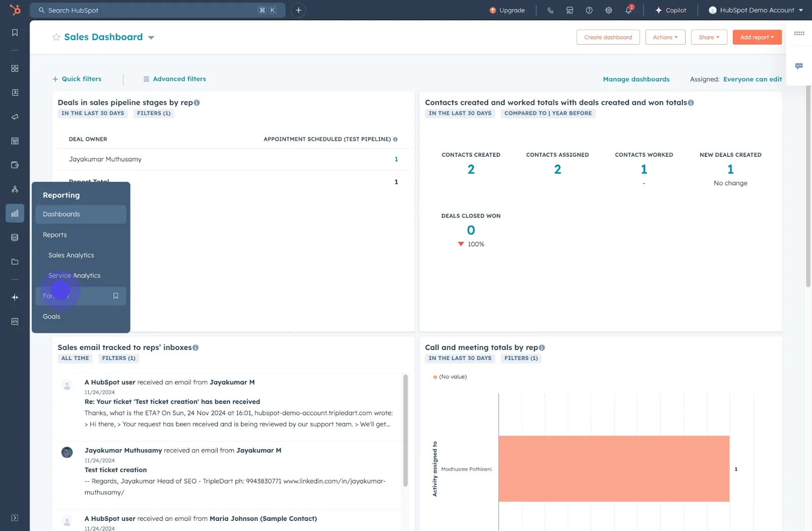Viewport: 812px width, 531px height.
Task: Open Advanced filters
Action: pyautogui.click(x=175, y=79)
